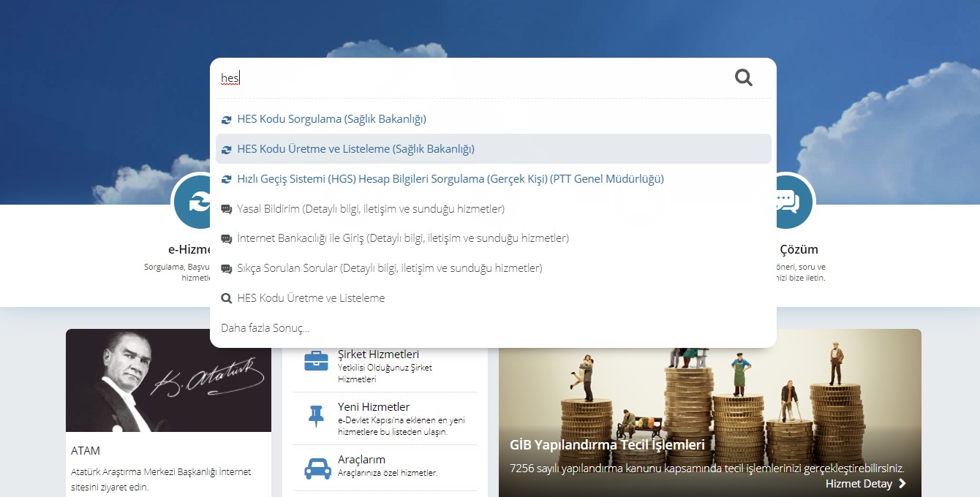Click the Araçlarım car icon
The height and width of the screenshot is (497, 980).
click(317, 467)
